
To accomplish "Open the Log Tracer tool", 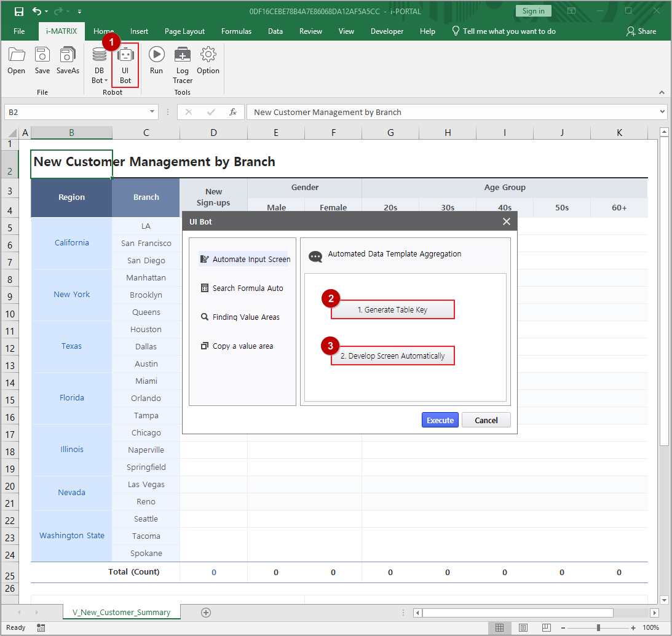I will tap(183, 65).
